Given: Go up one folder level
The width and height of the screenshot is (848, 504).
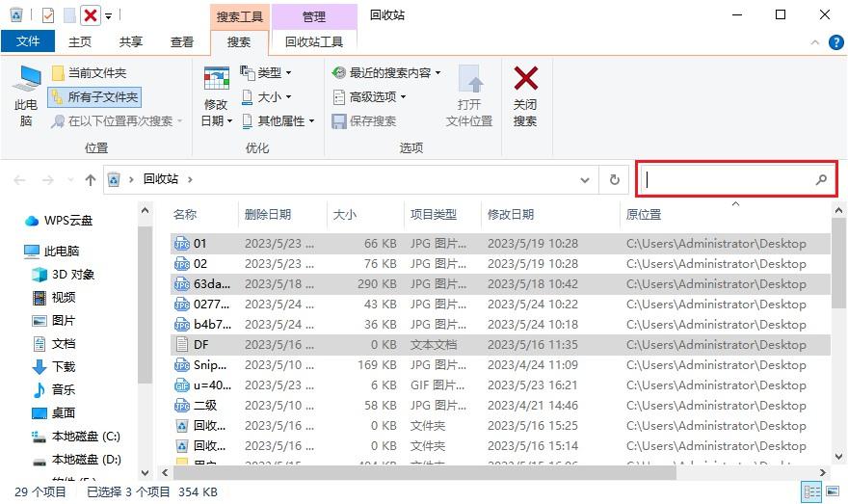Looking at the screenshot, I should point(91,179).
